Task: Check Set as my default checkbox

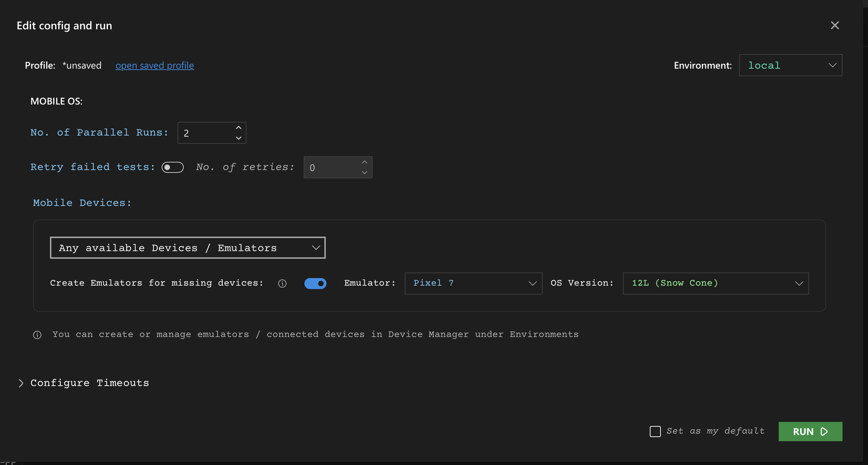Action: click(655, 431)
